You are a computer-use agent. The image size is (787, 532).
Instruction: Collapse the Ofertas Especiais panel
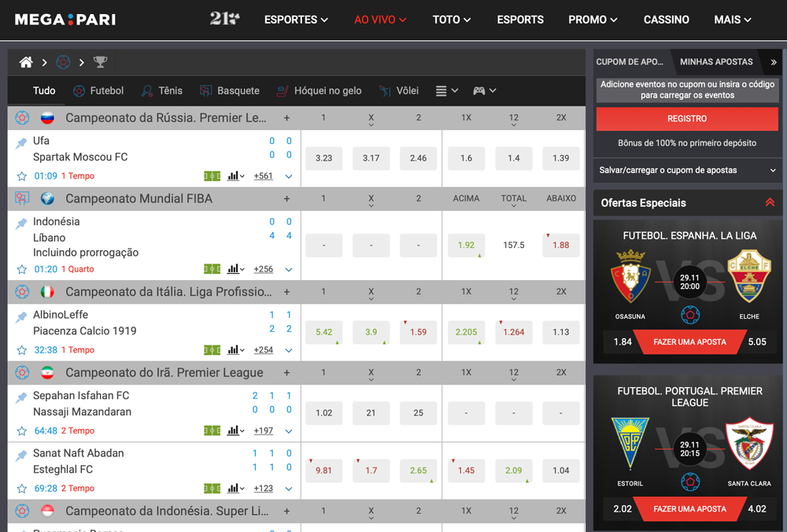click(x=770, y=203)
